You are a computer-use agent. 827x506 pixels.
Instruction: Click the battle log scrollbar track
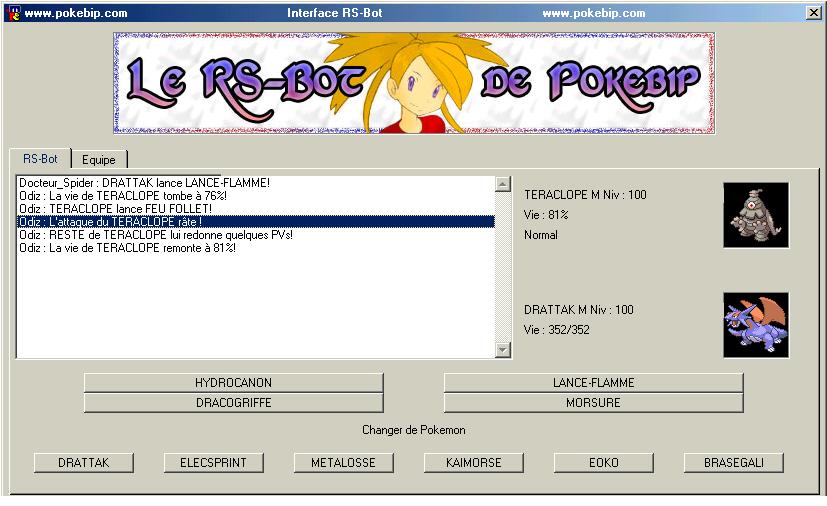[503, 266]
